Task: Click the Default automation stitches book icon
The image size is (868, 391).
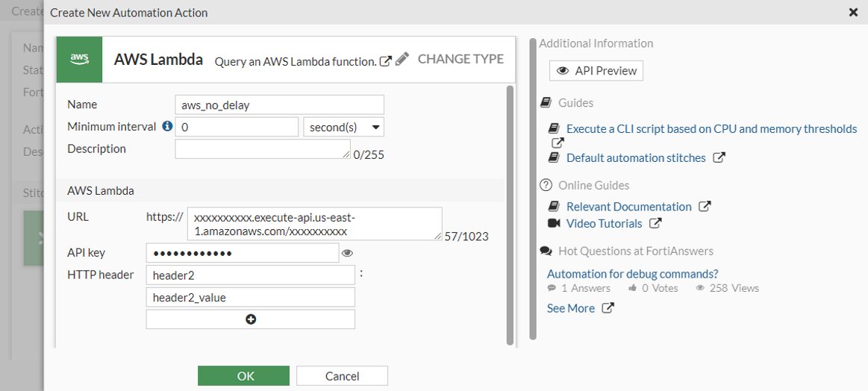Action: pos(554,157)
